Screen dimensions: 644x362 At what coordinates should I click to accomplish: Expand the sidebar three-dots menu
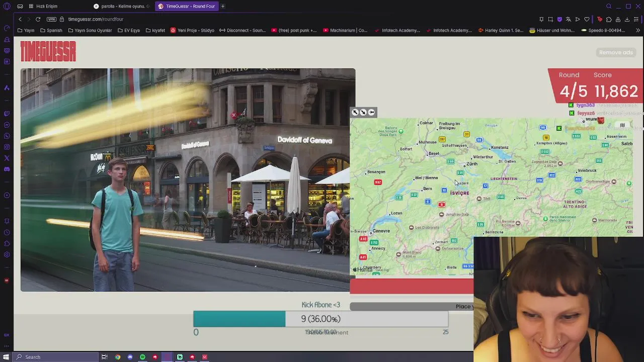pyautogui.click(x=7, y=346)
